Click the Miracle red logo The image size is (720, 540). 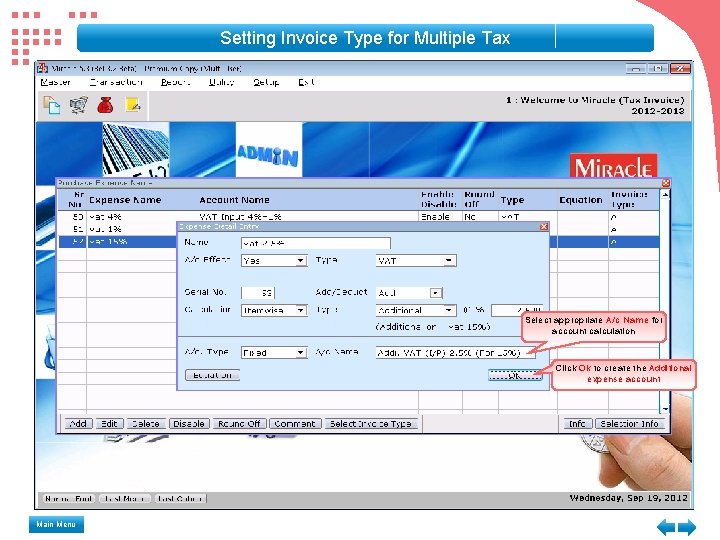(613, 166)
